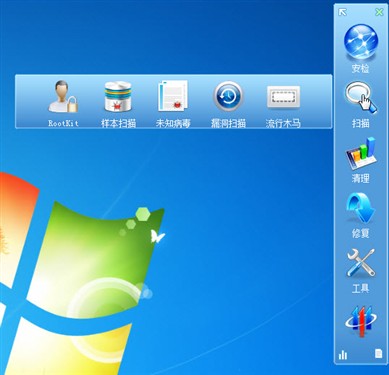Choose the 样本扫描 database icon
Screen dimensions: 389x375
click(x=118, y=96)
